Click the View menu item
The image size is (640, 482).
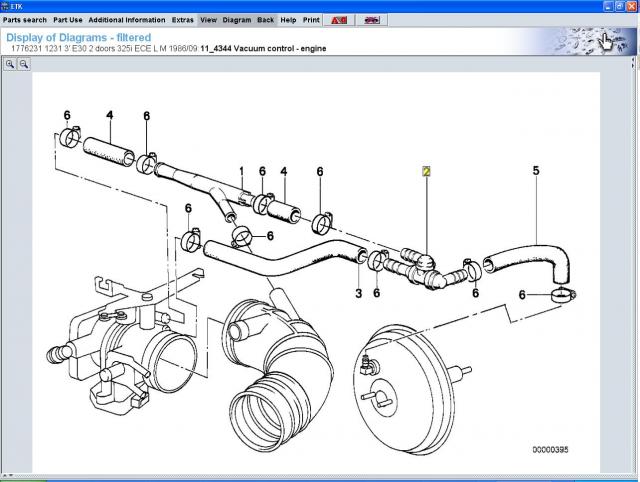[x=208, y=19]
